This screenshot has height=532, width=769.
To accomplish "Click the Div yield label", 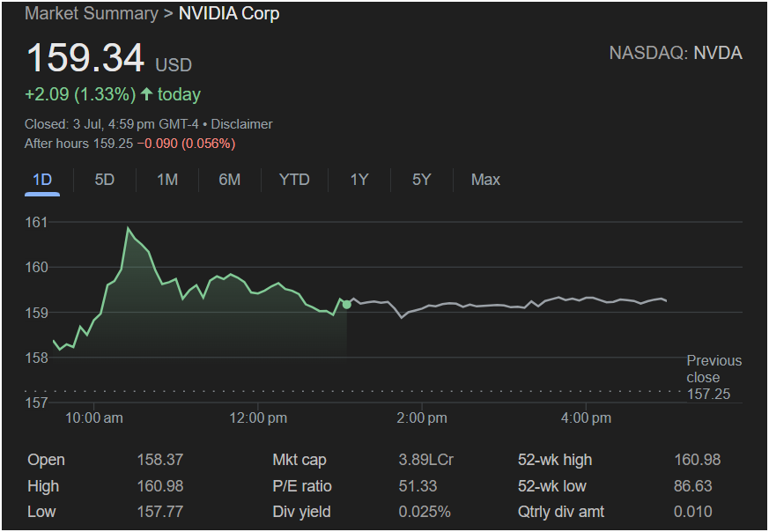I will [301, 512].
